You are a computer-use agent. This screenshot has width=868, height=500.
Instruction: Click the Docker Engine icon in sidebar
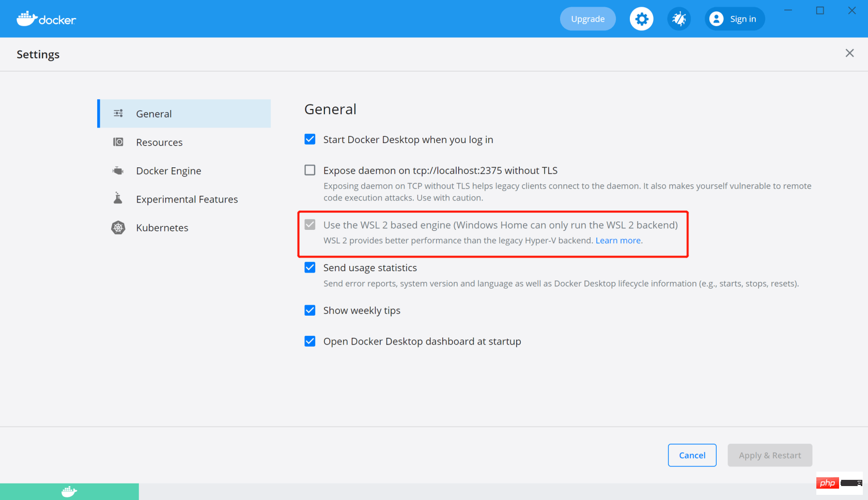tap(118, 170)
